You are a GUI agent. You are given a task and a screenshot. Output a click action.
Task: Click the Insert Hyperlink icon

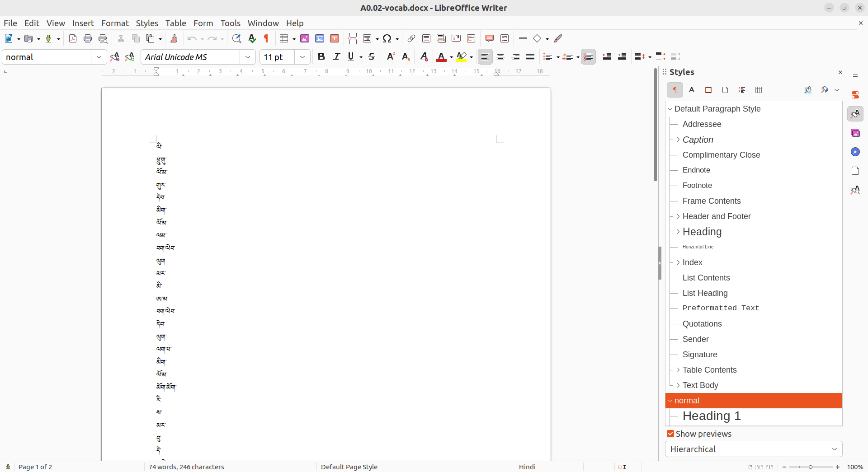click(x=411, y=38)
